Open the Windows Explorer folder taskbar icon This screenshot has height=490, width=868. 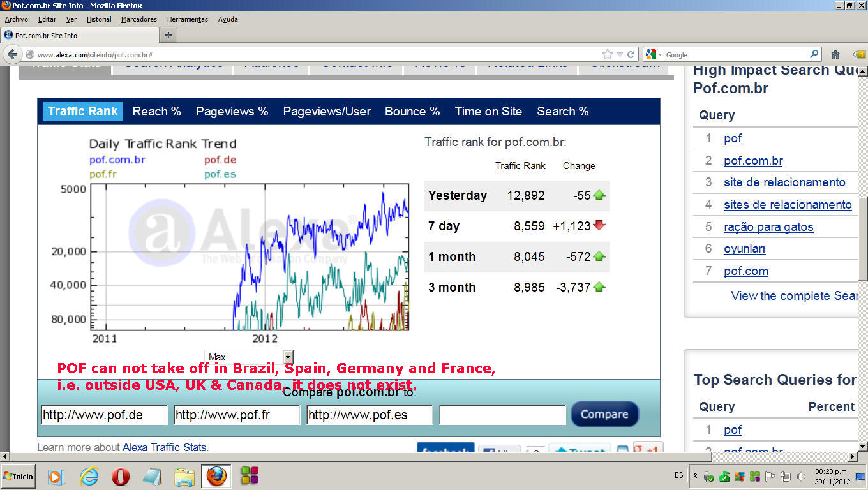184,476
